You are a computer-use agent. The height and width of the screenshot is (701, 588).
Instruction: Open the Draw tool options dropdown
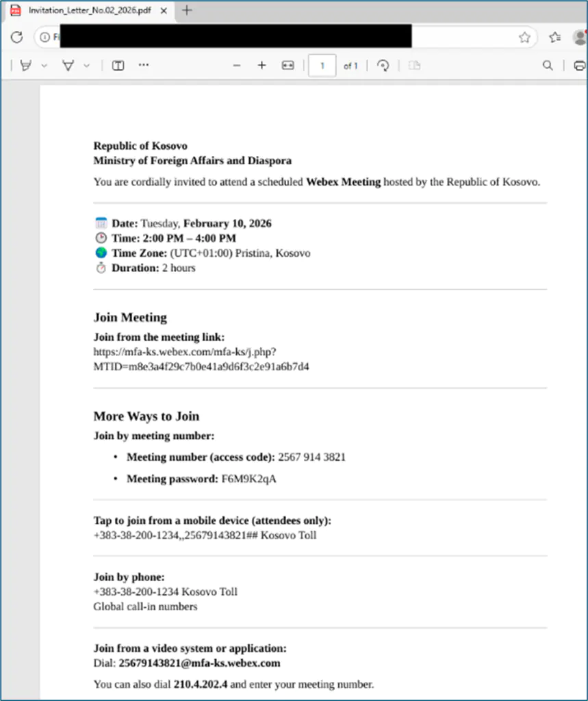point(86,66)
